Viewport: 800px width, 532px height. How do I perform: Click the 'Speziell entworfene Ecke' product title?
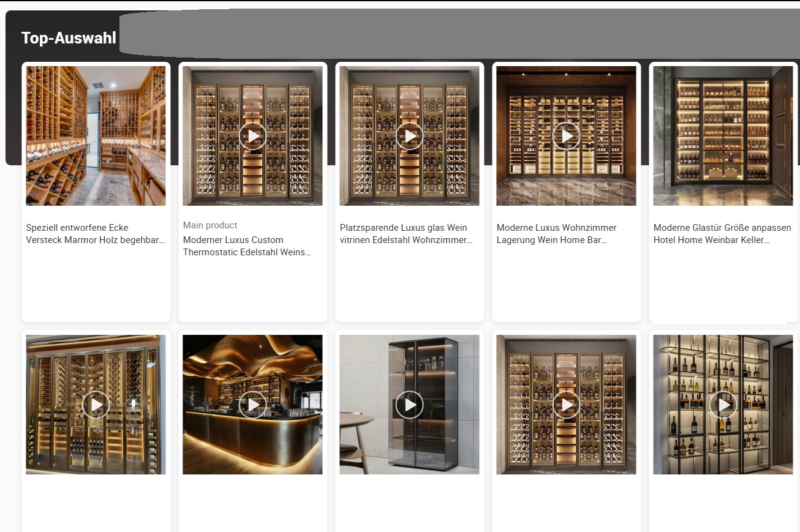[96, 234]
